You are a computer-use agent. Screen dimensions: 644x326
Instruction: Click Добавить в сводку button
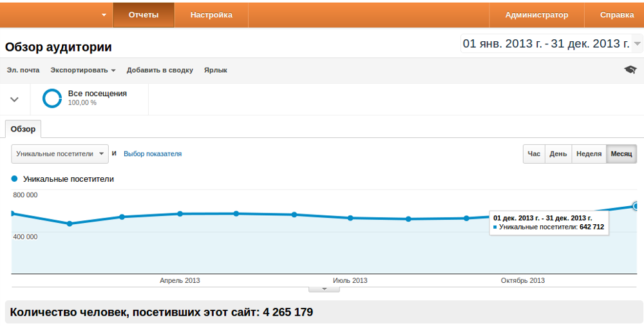pos(160,70)
